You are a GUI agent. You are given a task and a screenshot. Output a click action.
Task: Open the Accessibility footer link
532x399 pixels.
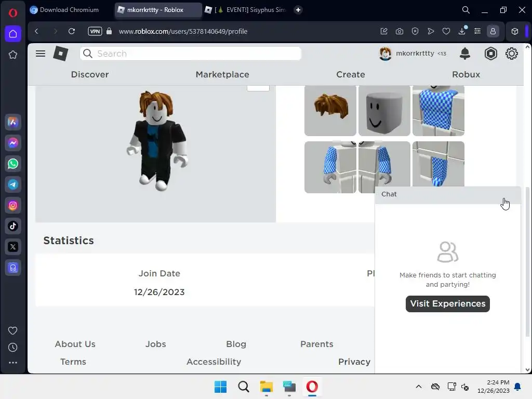(x=214, y=362)
